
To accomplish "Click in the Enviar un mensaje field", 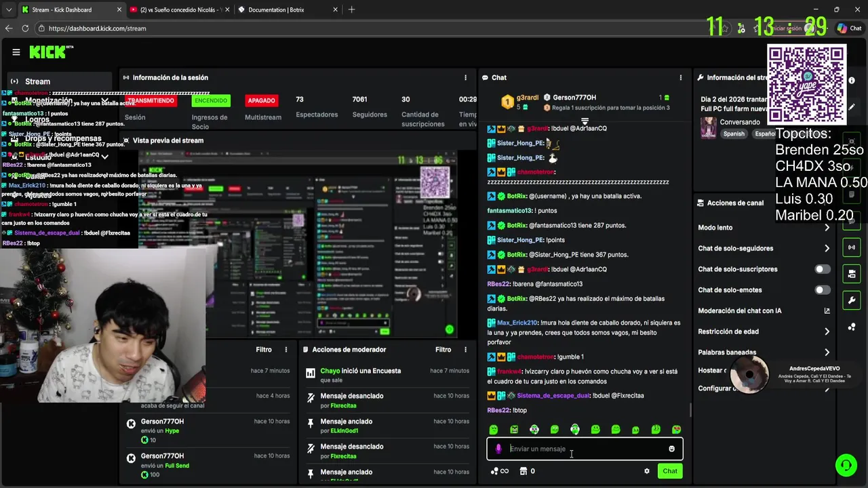I will click(x=586, y=449).
